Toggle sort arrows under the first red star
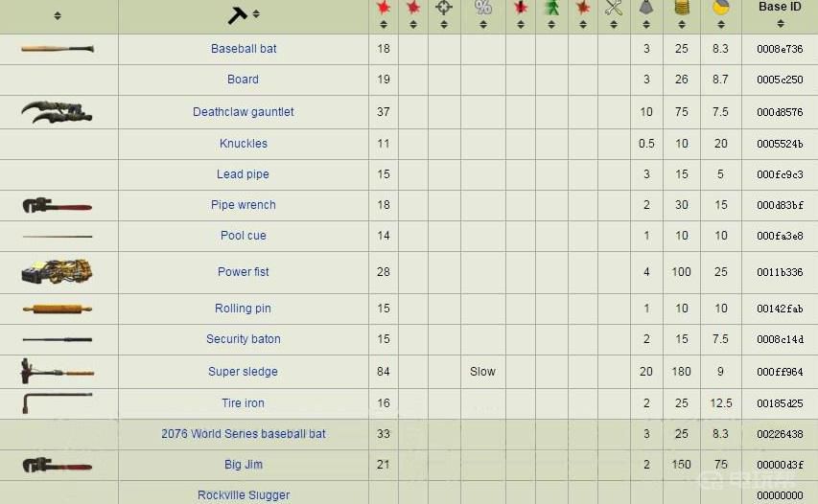The width and height of the screenshot is (818, 504). point(384,25)
